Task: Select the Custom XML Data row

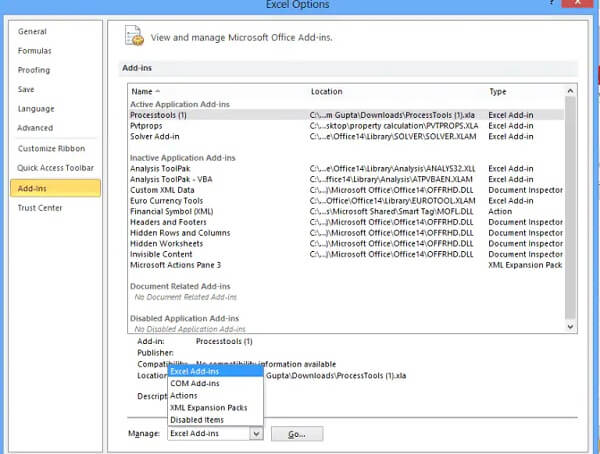Action: tap(346, 190)
